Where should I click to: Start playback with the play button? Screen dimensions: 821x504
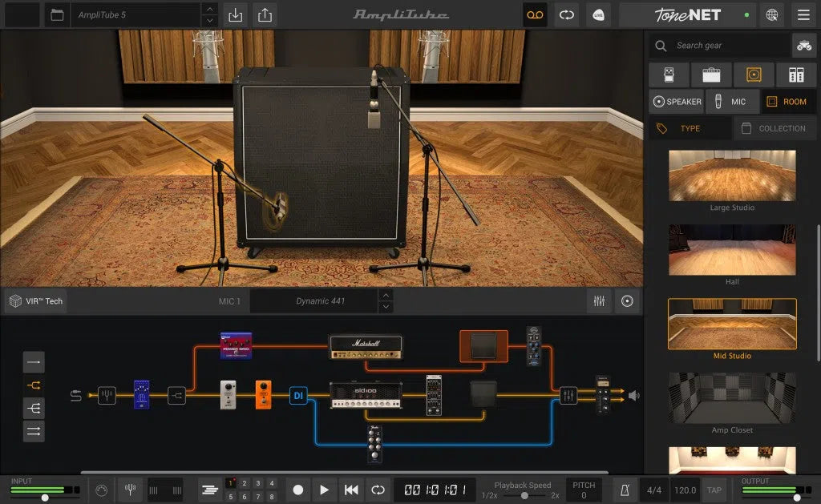tap(324, 490)
